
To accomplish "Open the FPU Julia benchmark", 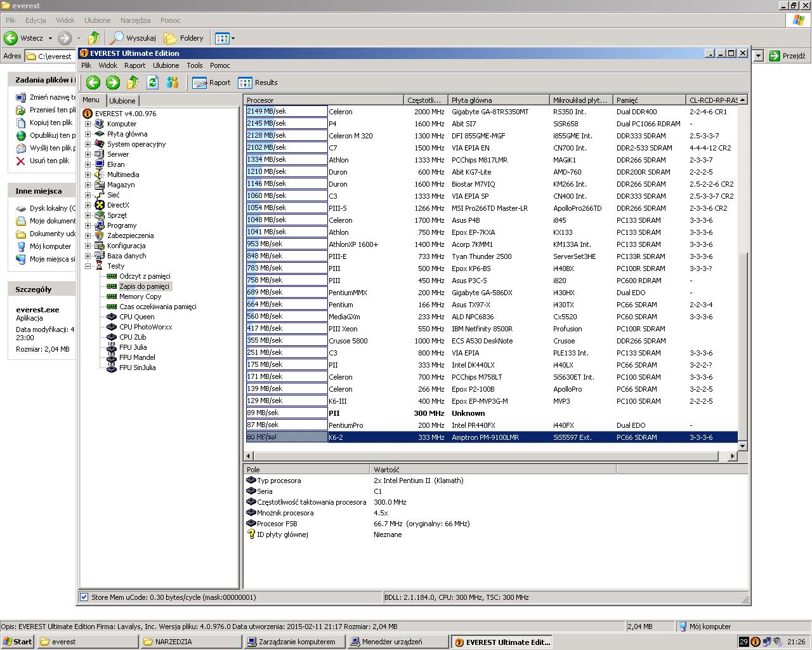I will pyautogui.click(x=133, y=347).
